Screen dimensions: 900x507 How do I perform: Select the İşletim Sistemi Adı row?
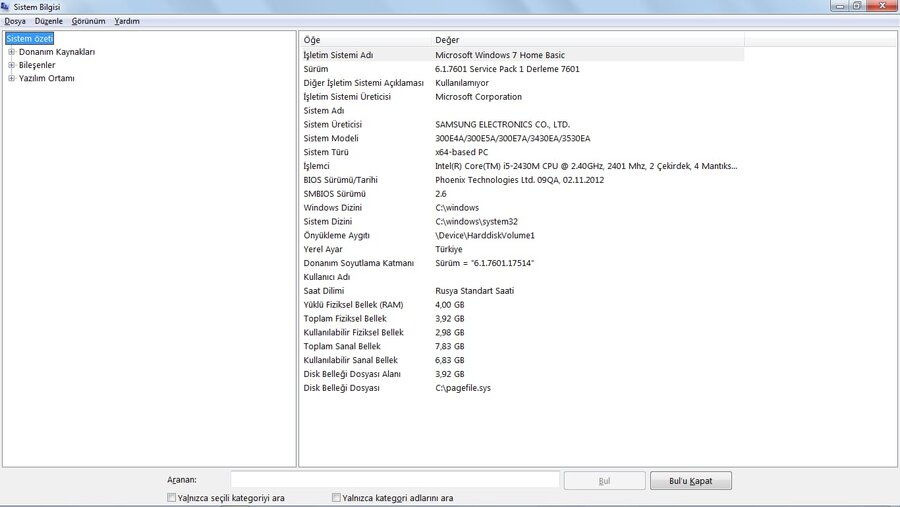[x=522, y=55]
